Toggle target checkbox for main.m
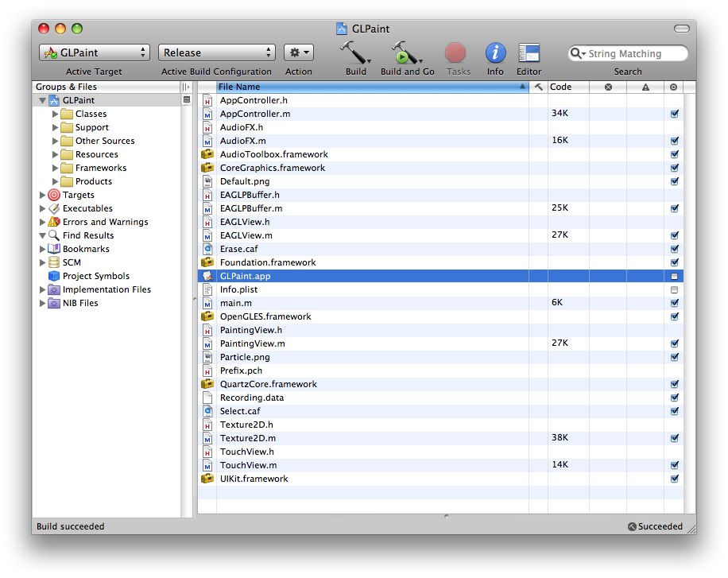The width and height of the screenshot is (728, 578). (x=675, y=303)
